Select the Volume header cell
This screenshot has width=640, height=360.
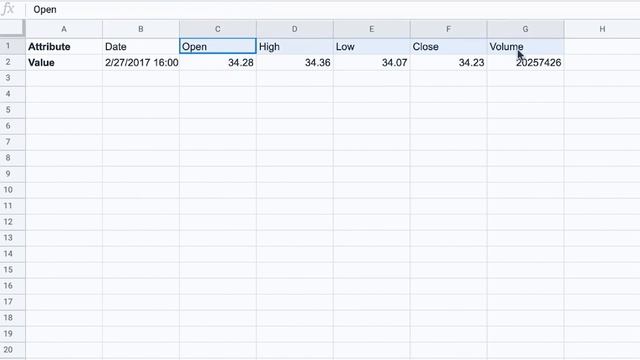click(525, 47)
